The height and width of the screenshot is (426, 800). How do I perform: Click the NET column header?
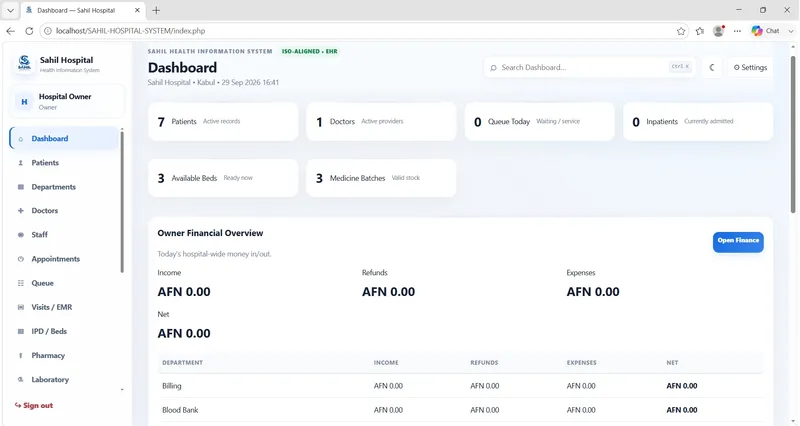[x=672, y=363]
